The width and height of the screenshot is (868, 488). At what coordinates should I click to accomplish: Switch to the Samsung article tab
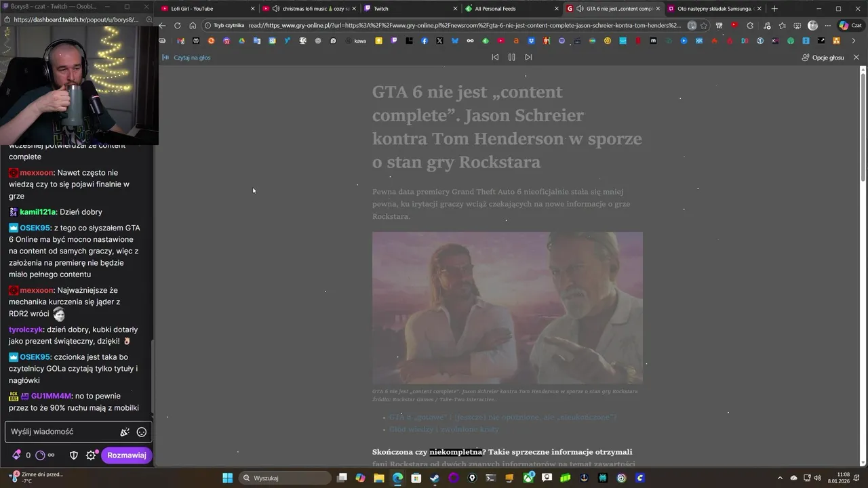(x=715, y=9)
